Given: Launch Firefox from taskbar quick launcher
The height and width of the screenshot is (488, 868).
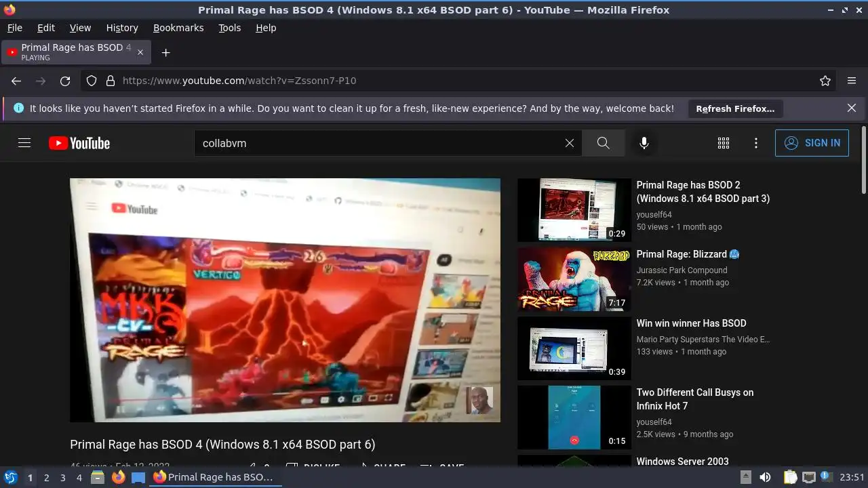Looking at the screenshot, I should tap(118, 477).
